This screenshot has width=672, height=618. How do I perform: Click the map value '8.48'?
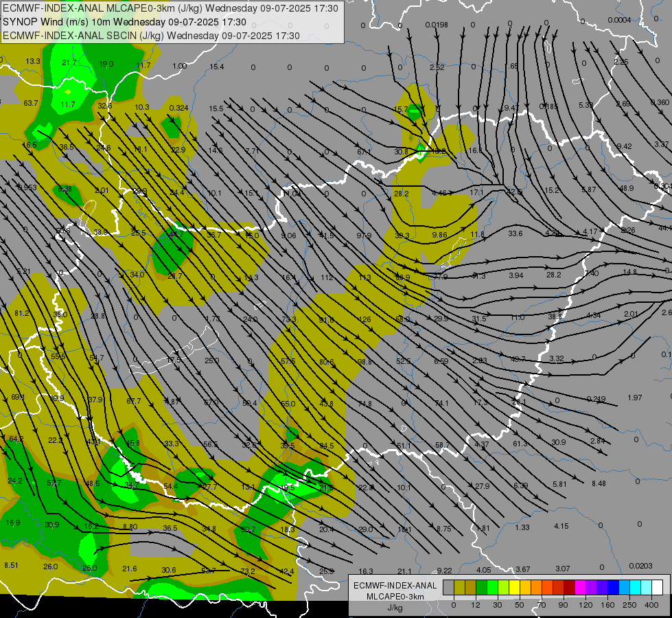599,483
